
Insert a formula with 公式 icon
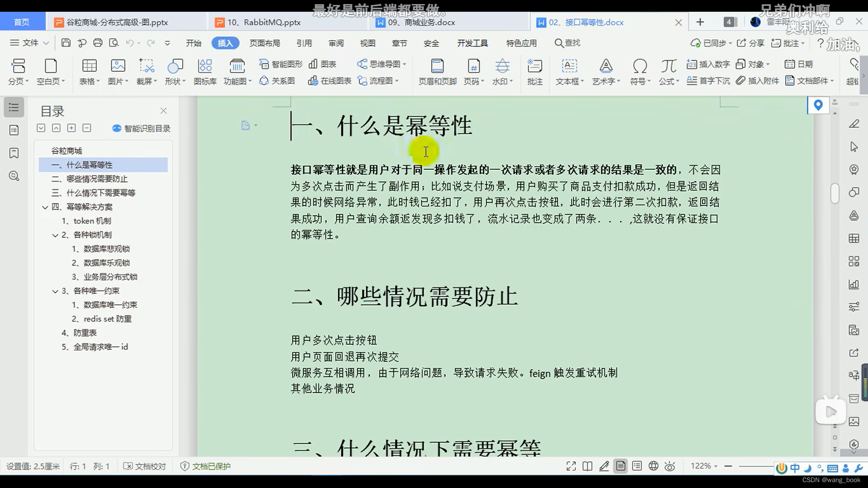click(668, 72)
